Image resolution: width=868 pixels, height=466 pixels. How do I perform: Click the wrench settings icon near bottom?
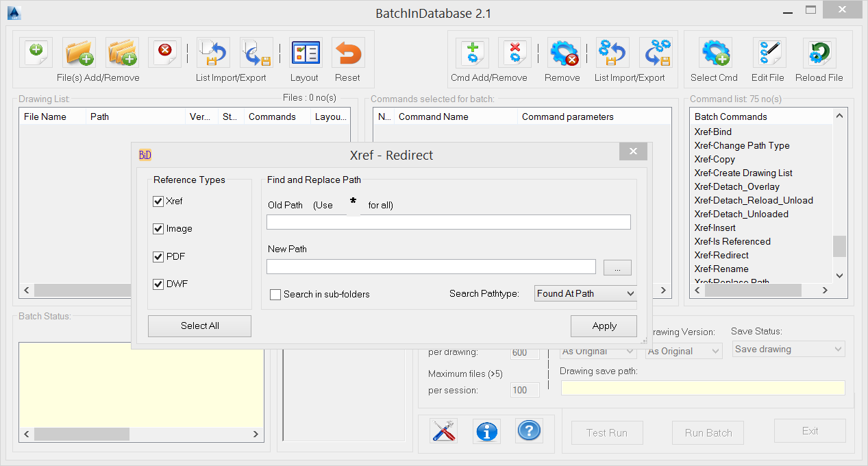click(x=443, y=431)
